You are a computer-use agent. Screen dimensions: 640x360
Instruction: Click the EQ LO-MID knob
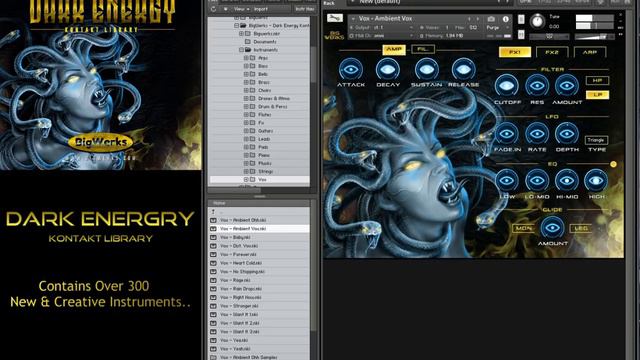pos(537,180)
